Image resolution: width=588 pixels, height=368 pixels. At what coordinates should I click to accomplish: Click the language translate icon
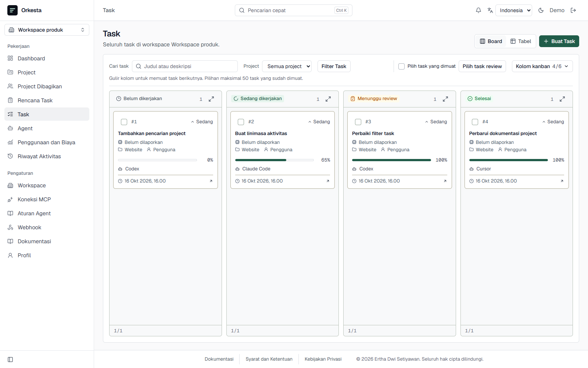[490, 10]
